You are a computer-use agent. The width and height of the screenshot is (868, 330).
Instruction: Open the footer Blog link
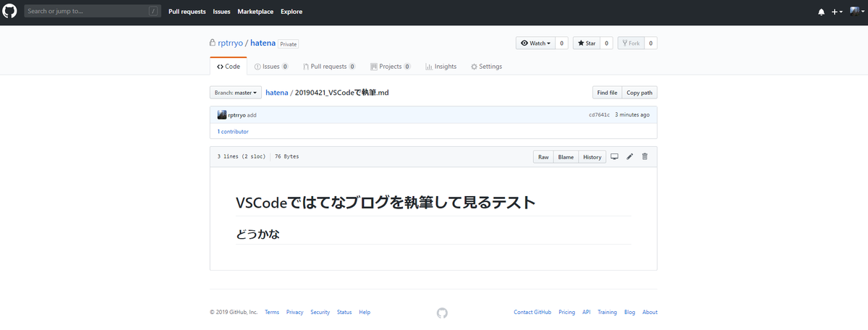click(629, 313)
